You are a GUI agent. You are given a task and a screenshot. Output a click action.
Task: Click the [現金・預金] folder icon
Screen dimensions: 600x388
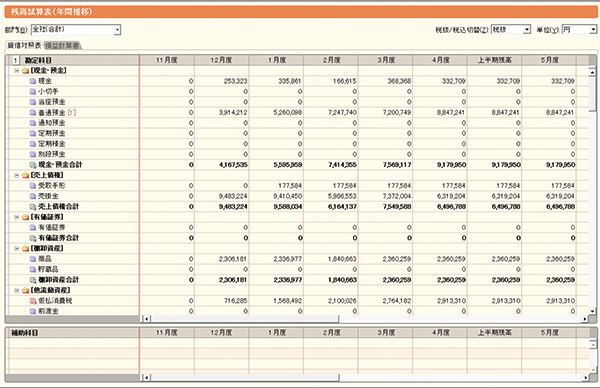(26, 70)
